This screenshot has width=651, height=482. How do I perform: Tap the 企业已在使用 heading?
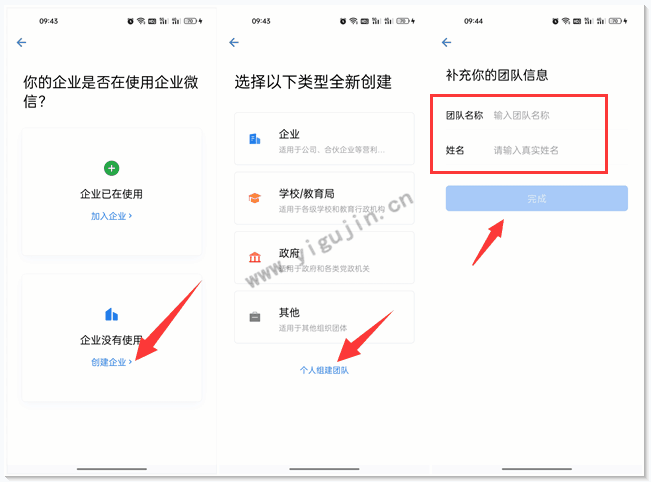pos(111,194)
